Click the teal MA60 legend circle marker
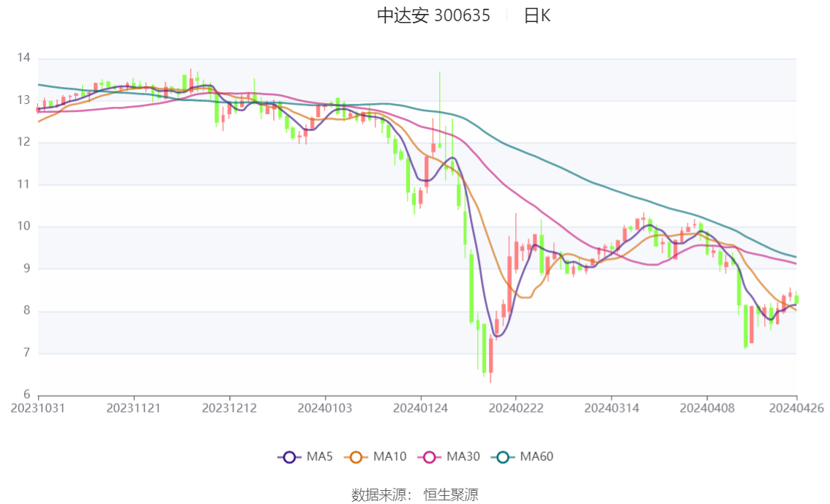830x504 pixels. click(x=503, y=457)
